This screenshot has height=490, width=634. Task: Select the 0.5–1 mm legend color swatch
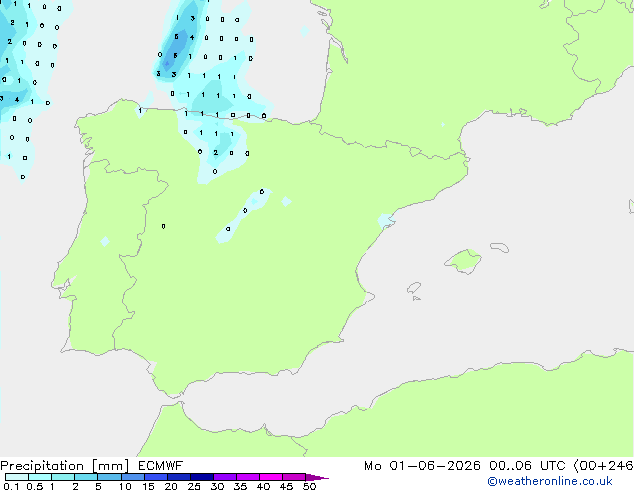40,477
